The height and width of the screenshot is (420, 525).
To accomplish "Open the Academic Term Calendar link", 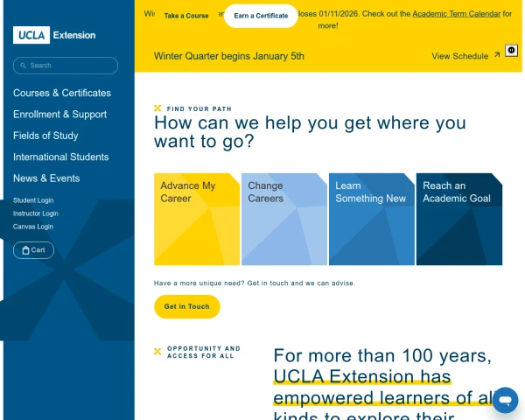I will (x=457, y=14).
